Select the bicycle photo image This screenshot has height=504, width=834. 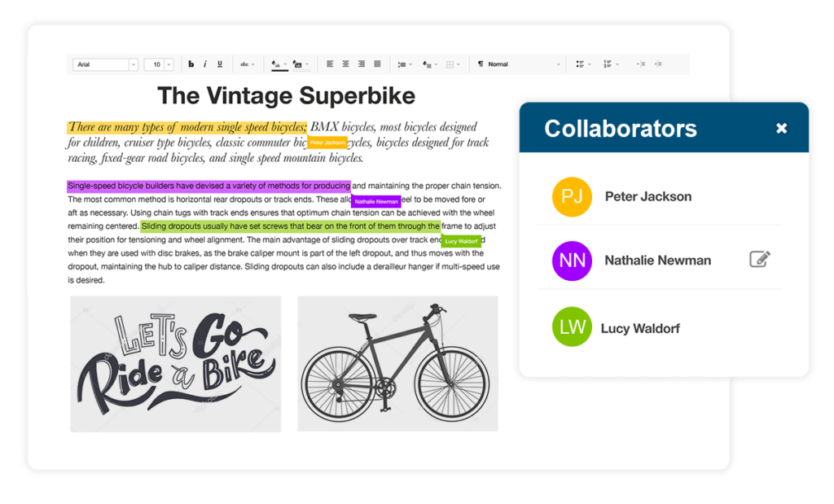tap(397, 364)
